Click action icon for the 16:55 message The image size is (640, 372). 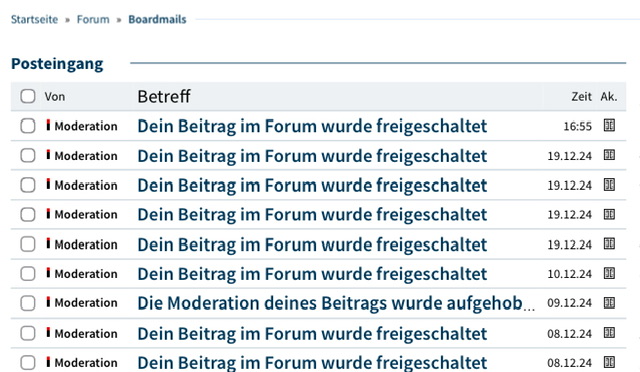coord(609,125)
